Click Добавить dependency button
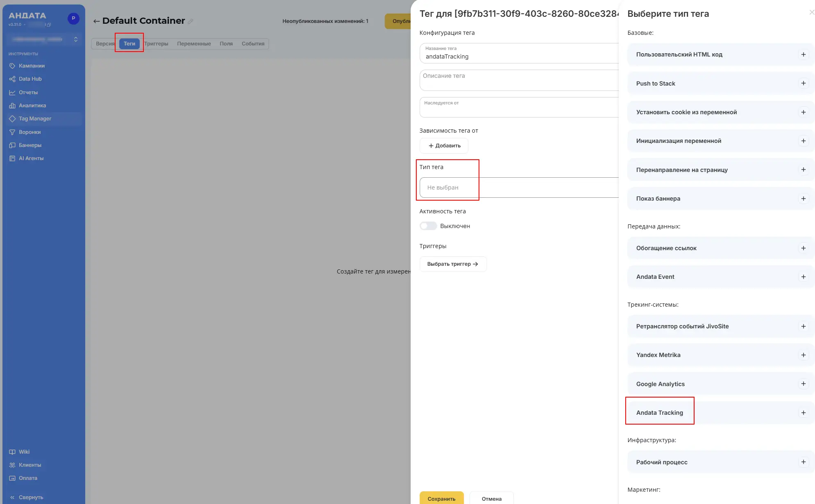Screen dimensions: 815x504 (x=444, y=146)
